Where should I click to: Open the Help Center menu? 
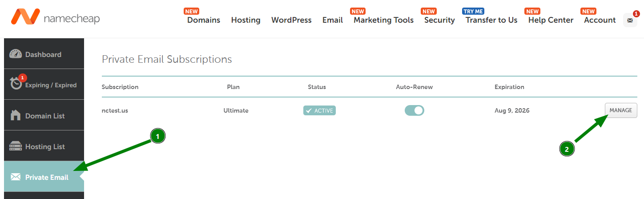[551, 20]
